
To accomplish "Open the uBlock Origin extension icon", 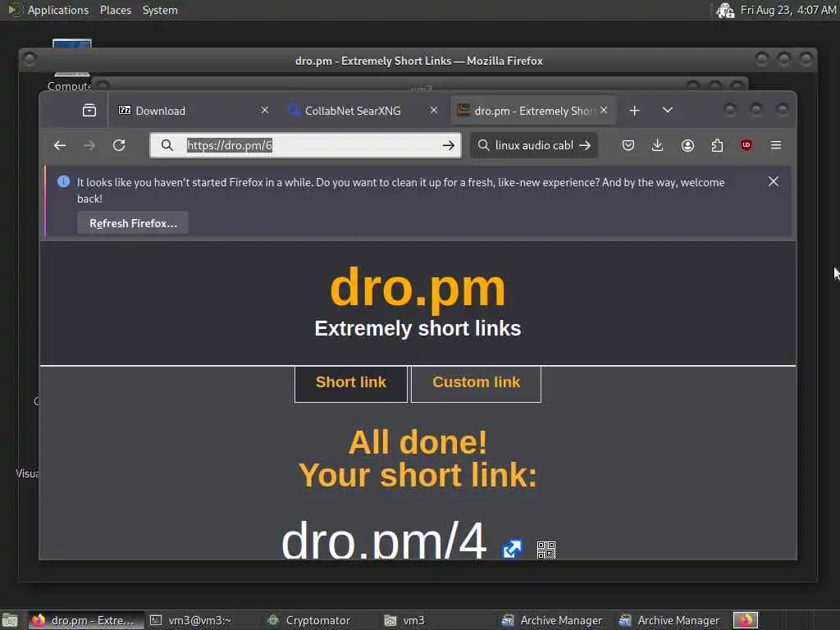I will click(746, 145).
